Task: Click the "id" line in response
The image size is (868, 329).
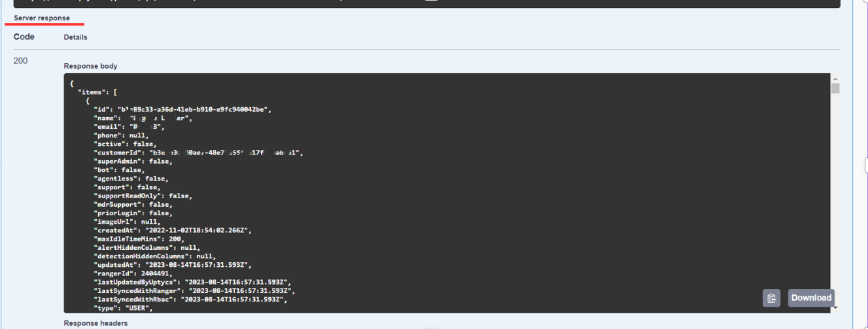Action: click(x=182, y=109)
